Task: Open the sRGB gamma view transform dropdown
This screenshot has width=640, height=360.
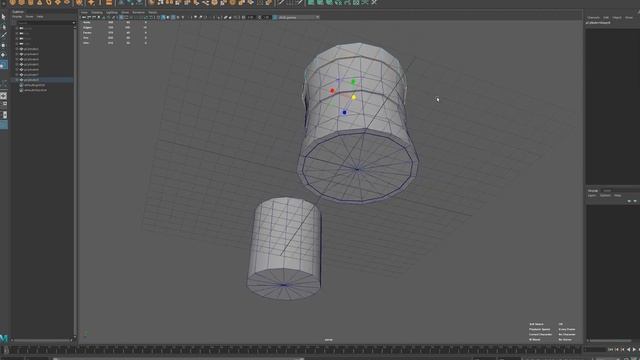Action: coord(298,18)
